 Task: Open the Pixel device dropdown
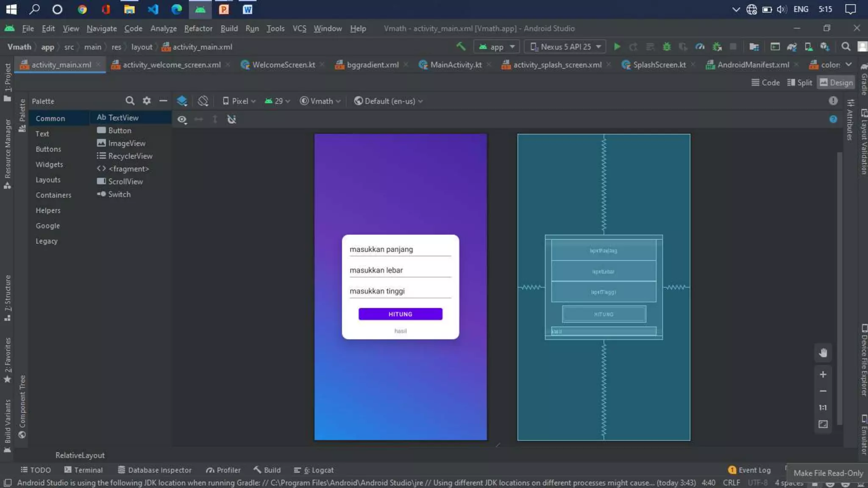click(x=239, y=101)
